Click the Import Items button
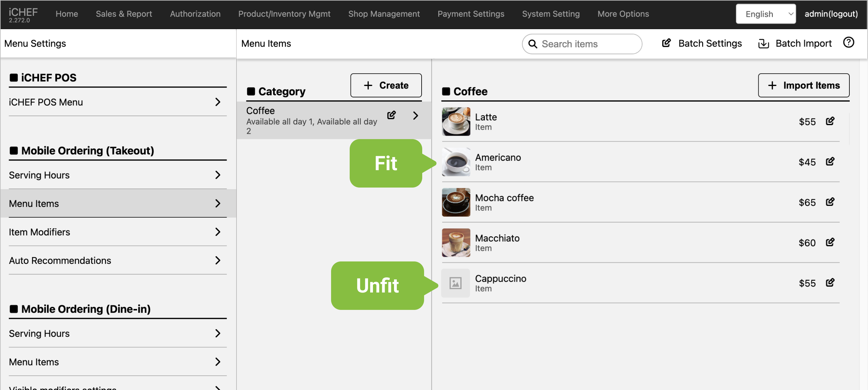This screenshot has height=390, width=868. (x=803, y=85)
